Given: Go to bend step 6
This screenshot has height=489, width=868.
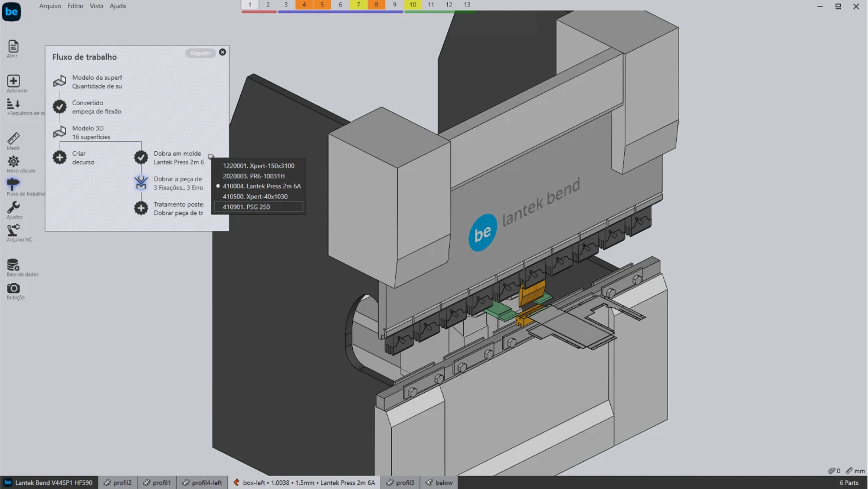Looking at the screenshot, I should pyautogui.click(x=340, y=5).
